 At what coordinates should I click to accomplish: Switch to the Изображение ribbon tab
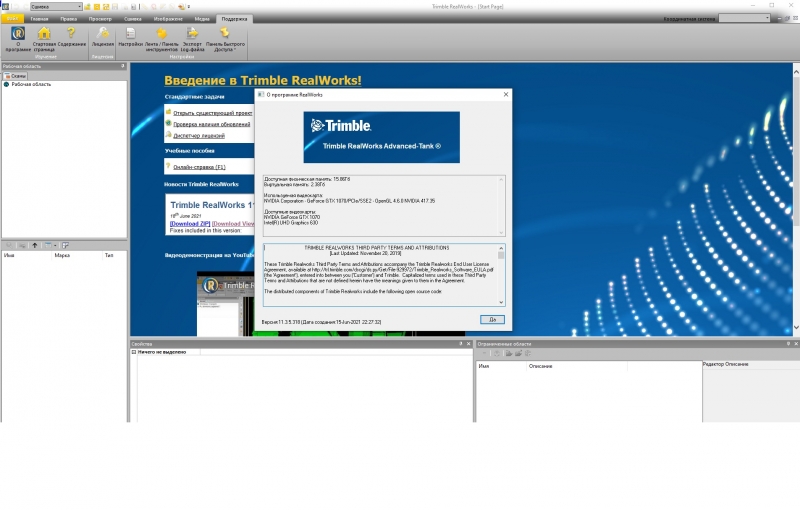coord(168,19)
